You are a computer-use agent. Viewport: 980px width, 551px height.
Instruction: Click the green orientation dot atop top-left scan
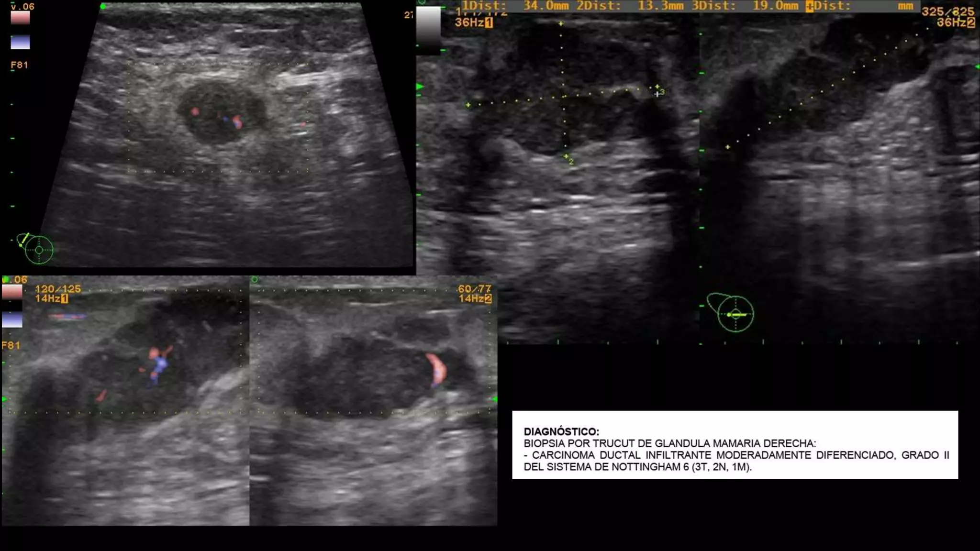click(103, 7)
